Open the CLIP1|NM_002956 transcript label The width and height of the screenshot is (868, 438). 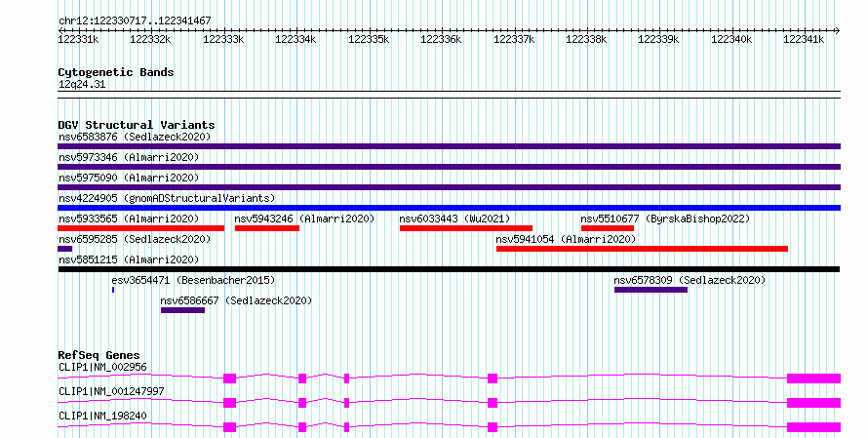(x=102, y=367)
